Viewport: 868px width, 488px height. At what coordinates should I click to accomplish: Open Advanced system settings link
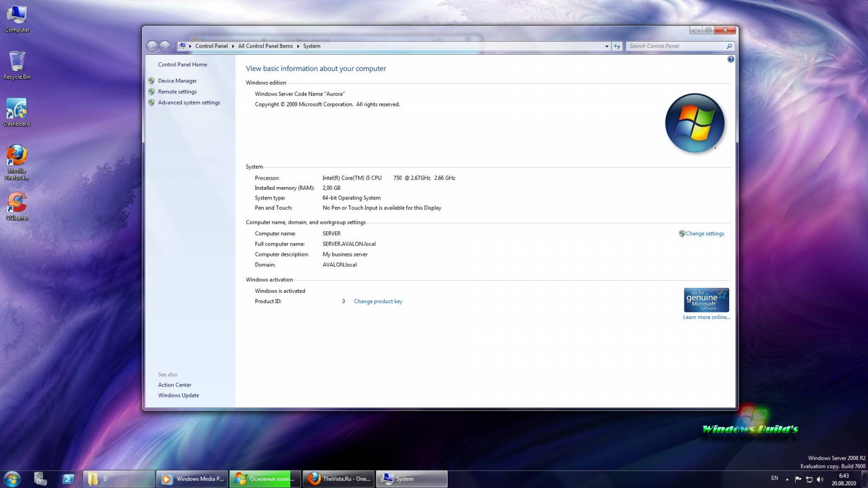[x=189, y=102]
